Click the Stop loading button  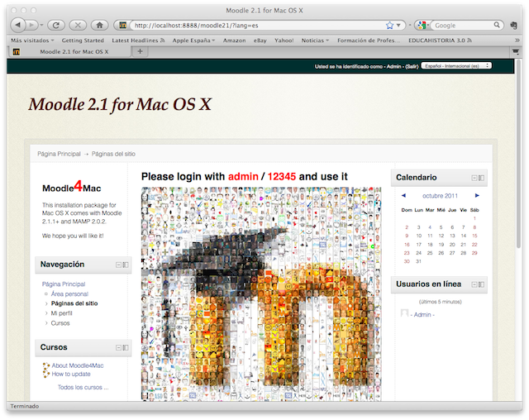pos(79,25)
